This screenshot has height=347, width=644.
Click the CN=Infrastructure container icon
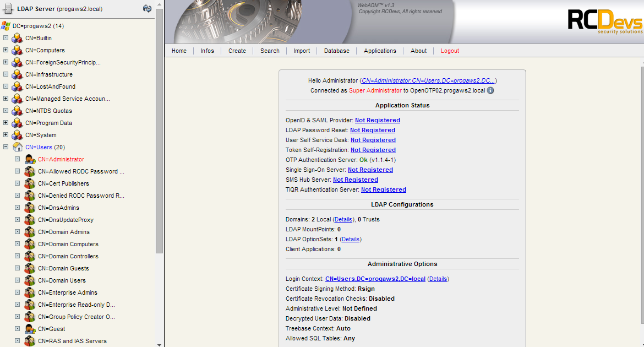coord(17,74)
